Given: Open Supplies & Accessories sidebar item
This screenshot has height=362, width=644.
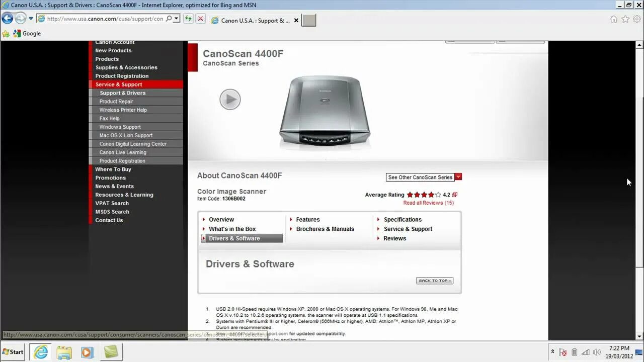Looking at the screenshot, I should click(126, 67).
